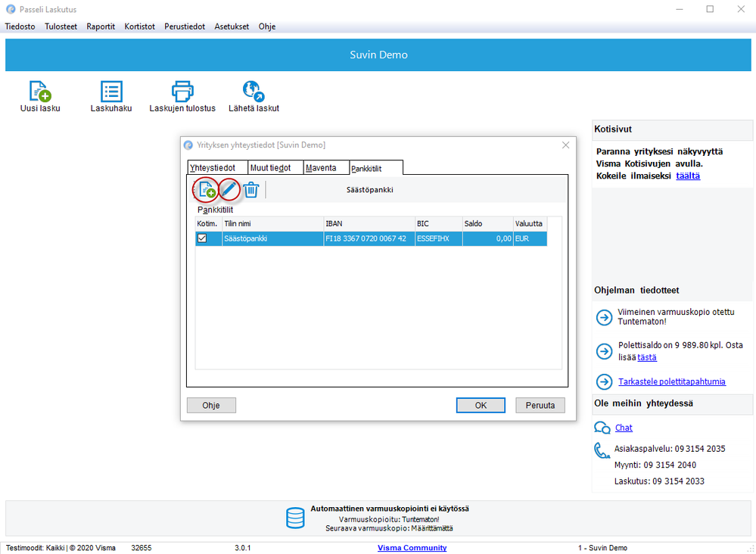Follow the täältä link under Kotisivut
The width and height of the screenshot is (756, 554).
click(x=688, y=176)
